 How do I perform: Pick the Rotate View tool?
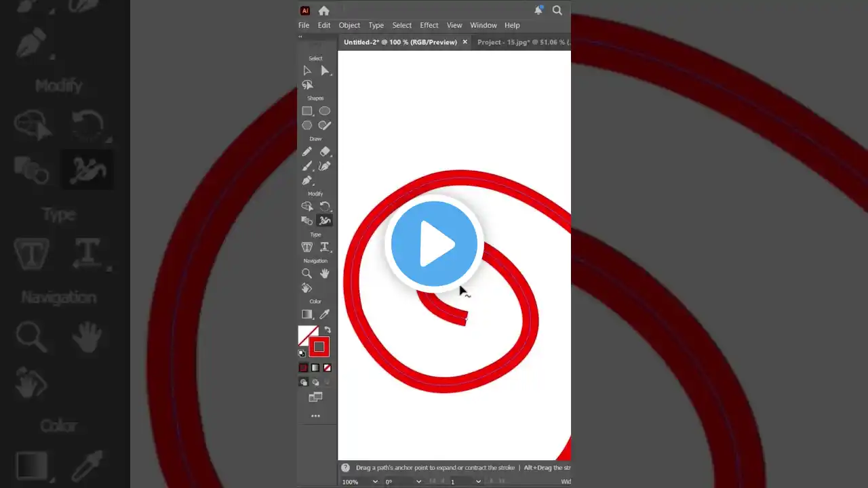(307, 287)
